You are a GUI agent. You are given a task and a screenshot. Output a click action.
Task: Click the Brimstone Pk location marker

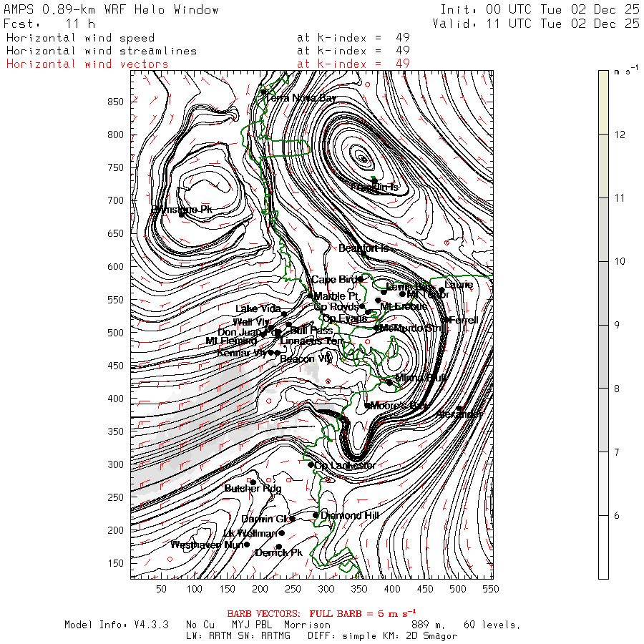tap(182, 214)
